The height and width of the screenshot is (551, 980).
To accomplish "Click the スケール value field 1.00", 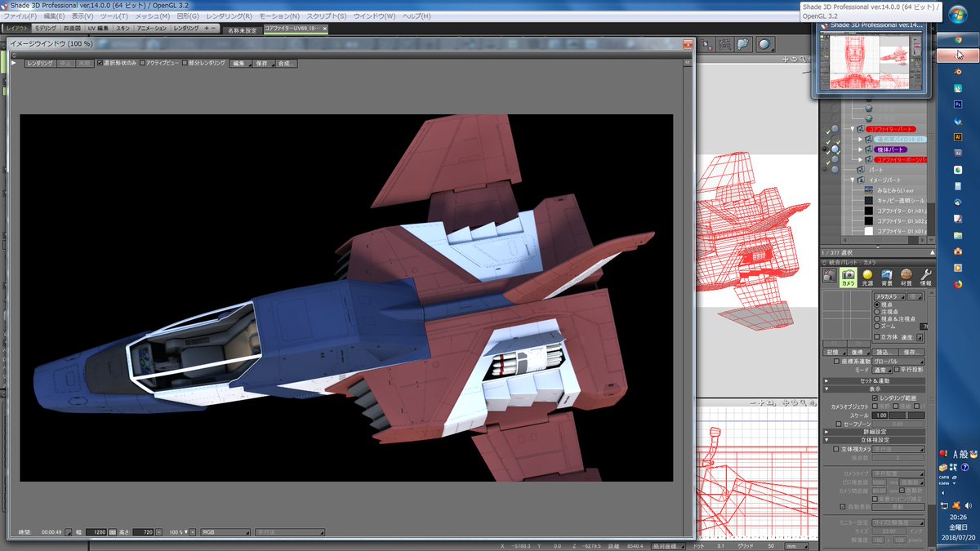I will pyautogui.click(x=880, y=415).
